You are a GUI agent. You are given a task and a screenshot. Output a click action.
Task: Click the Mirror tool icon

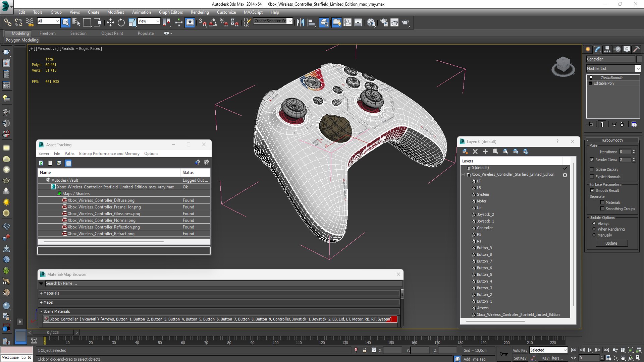(x=300, y=22)
